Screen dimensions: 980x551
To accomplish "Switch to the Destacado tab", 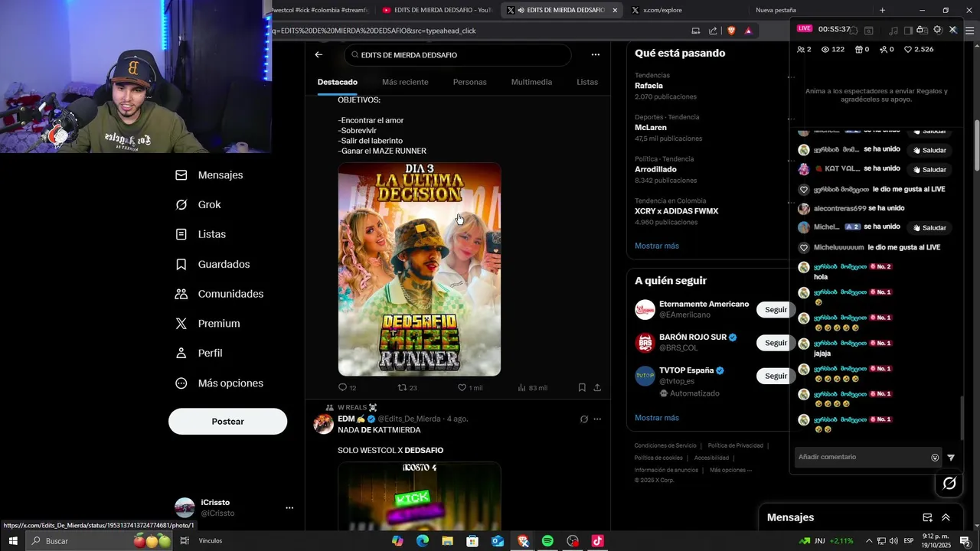I will tap(338, 82).
